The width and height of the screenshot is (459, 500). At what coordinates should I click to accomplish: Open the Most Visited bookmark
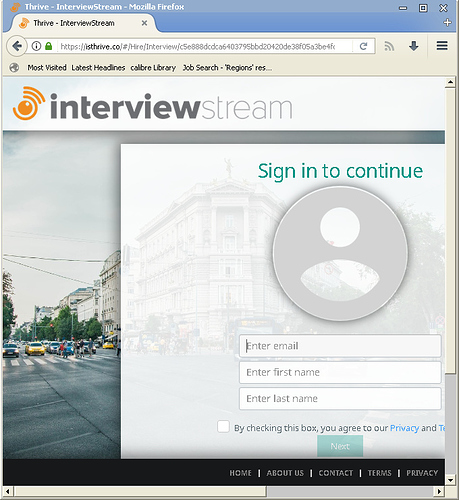point(47,68)
